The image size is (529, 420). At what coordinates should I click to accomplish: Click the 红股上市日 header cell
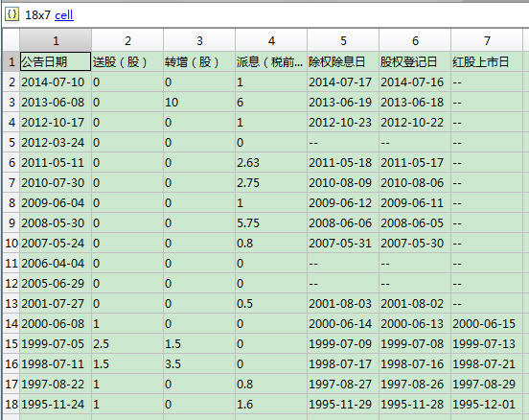point(487,61)
